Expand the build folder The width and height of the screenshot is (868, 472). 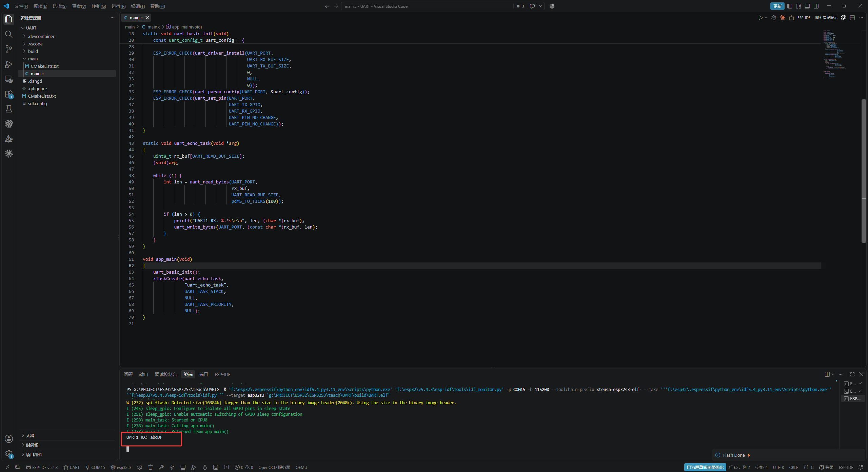pos(33,51)
